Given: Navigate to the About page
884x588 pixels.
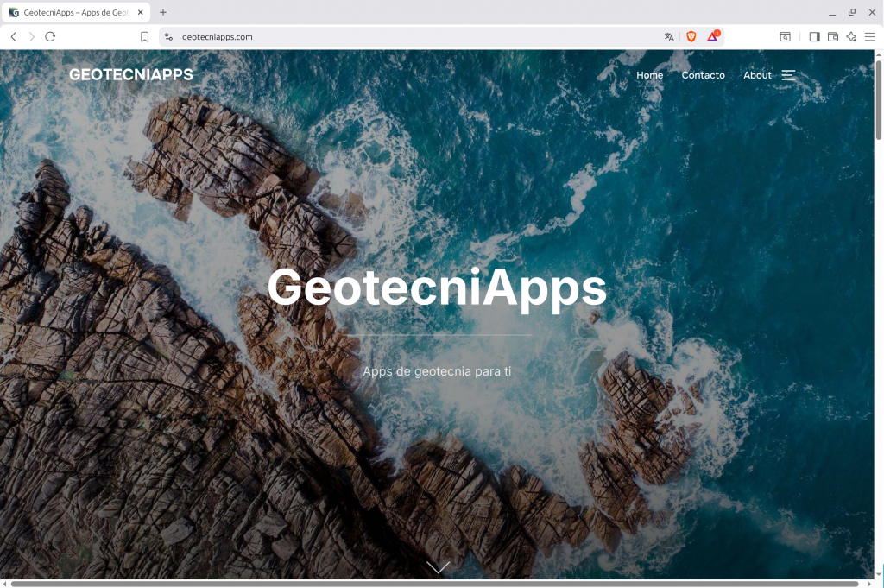Looking at the screenshot, I should pyautogui.click(x=757, y=75).
